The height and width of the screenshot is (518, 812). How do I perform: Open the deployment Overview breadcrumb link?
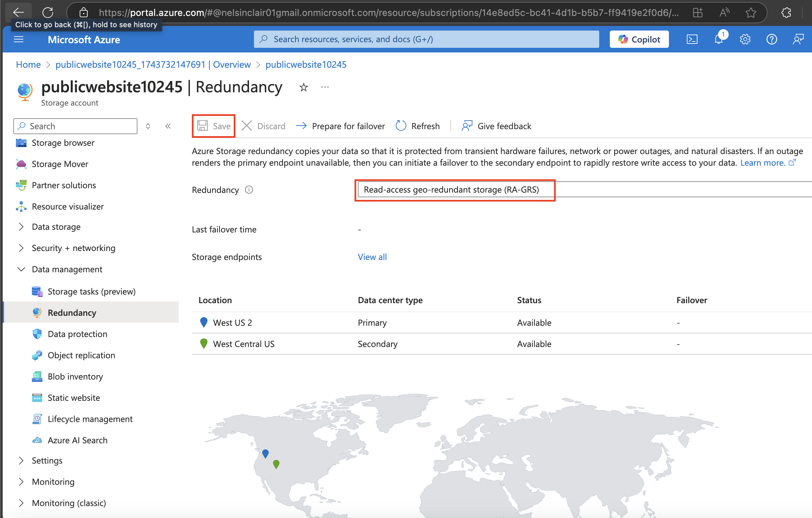pos(153,64)
